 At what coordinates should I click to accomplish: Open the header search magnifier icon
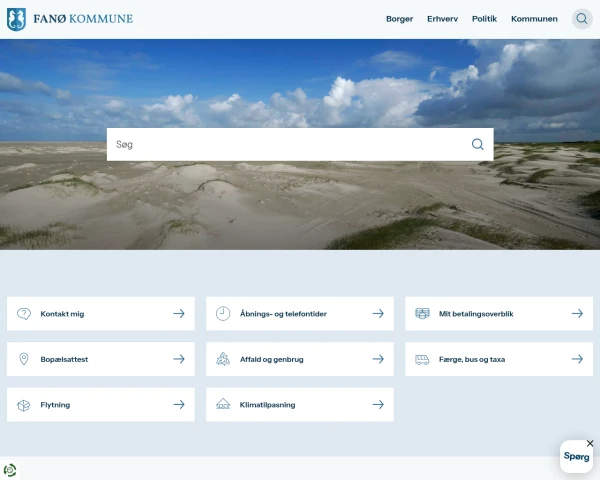point(582,19)
